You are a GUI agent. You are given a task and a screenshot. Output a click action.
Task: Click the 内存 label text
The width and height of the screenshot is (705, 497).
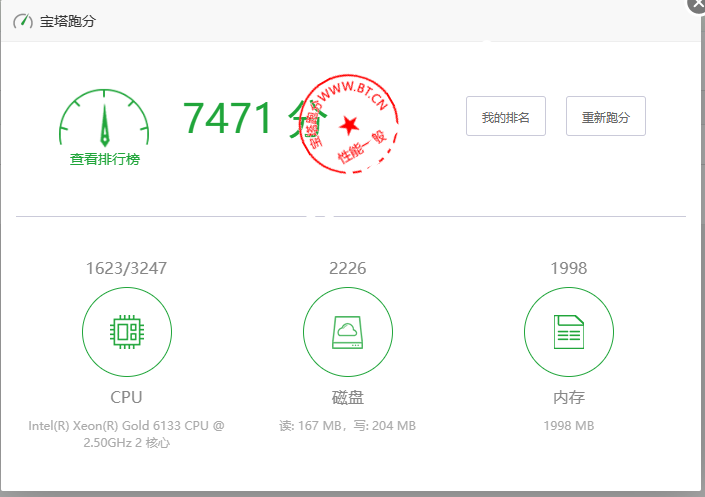pos(569,397)
